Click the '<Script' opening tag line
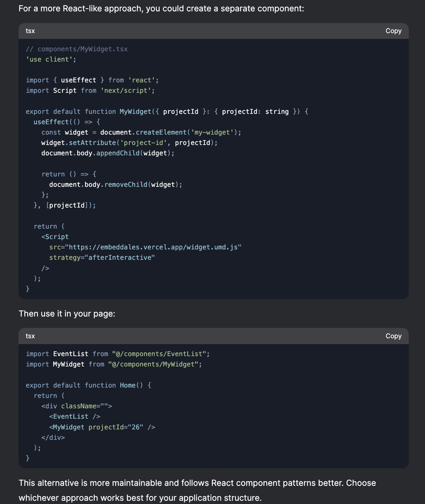The height and width of the screenshot is (504, 425). (x=55, y=237)
